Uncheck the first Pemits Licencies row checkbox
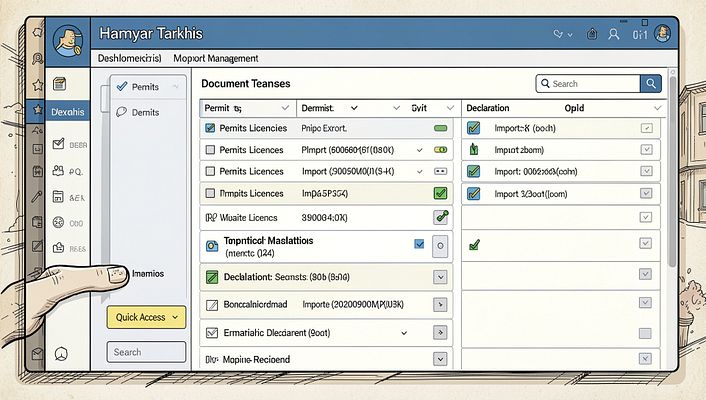Image resolution: width=706 pixels, height=400 pixels. coord(210,128)
